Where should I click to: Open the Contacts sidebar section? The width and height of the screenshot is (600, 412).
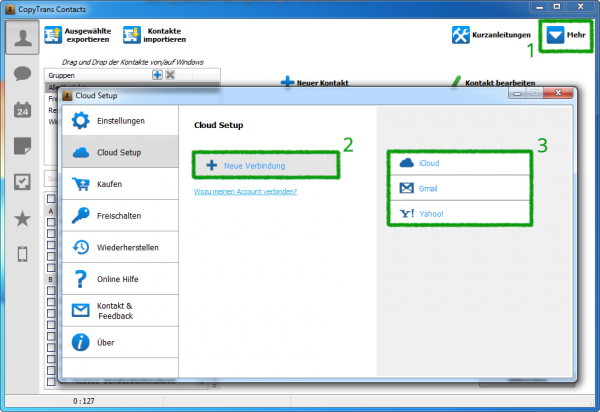point(22,37)
